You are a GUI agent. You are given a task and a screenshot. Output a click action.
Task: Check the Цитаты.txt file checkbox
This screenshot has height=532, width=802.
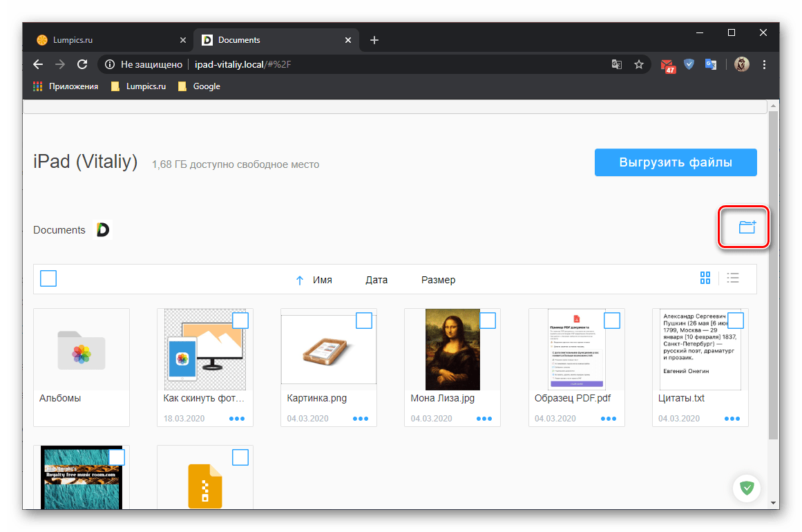pyautogui.click(x=736, y=320)
